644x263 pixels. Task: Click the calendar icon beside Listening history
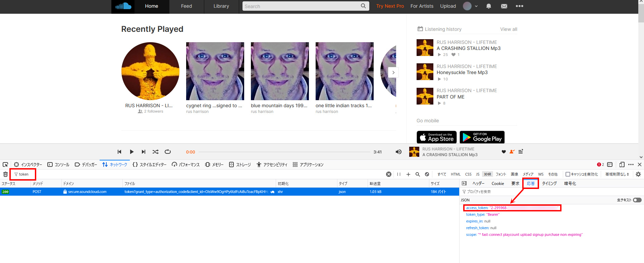(x=420, y=29)
